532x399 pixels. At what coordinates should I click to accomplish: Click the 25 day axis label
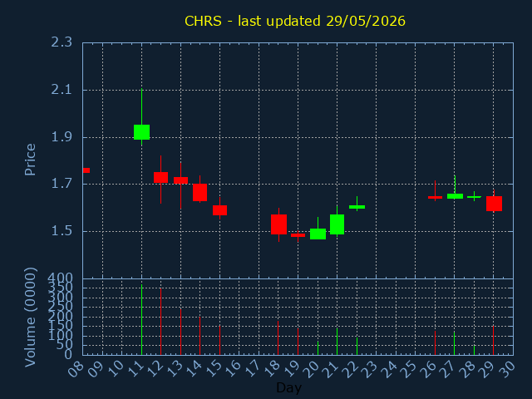(409, 369)
